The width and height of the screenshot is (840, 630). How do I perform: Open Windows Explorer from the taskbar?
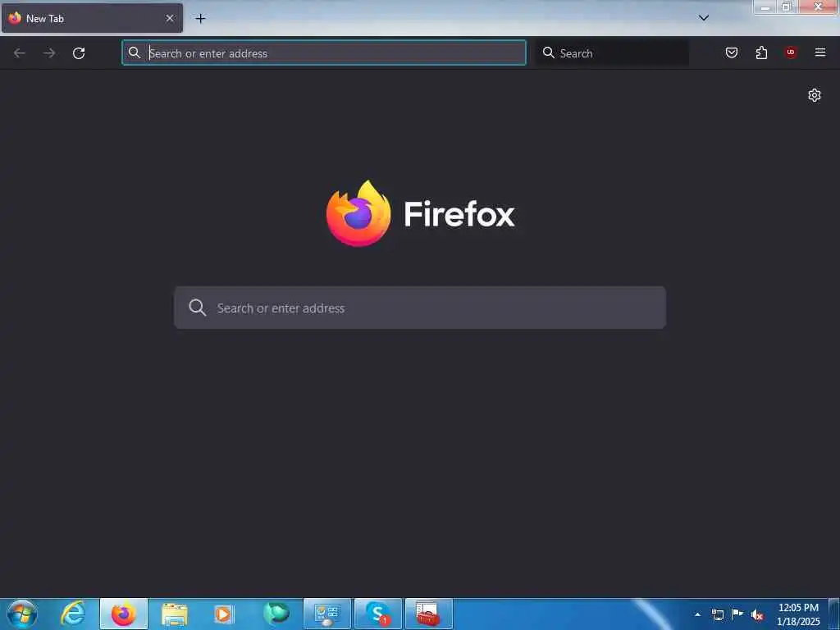(175, 614)
